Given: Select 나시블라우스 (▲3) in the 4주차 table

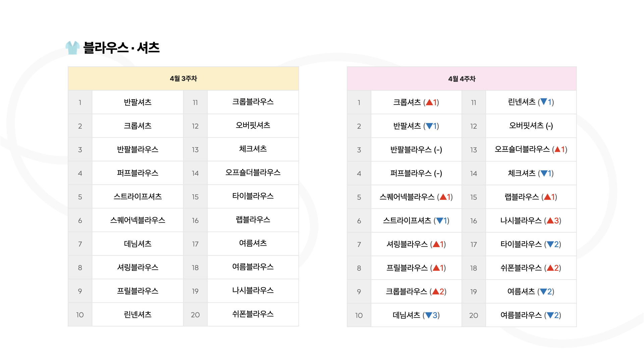Looking at the screenshot, I should point(531,221).
